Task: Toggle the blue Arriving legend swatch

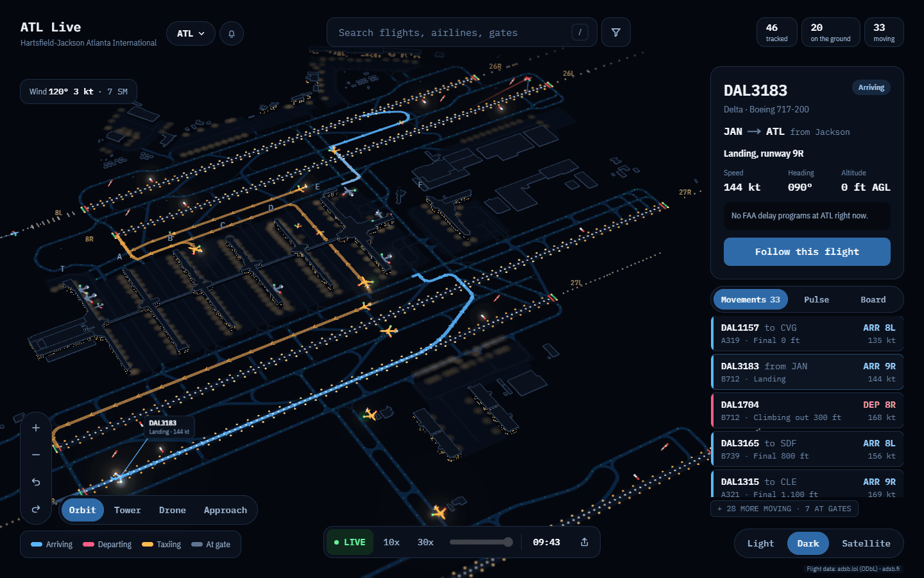Action: click(x=37, y=545)
